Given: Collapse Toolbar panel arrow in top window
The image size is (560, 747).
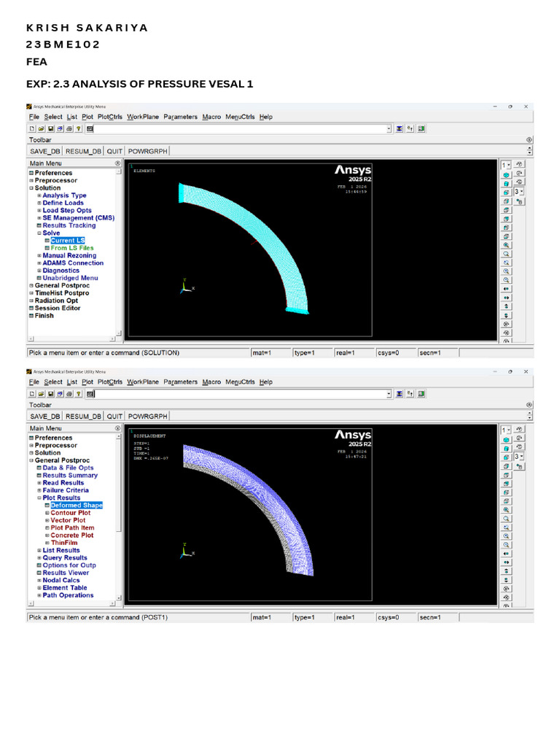Looking at the screenshot, I should click(x=529, y=140).
